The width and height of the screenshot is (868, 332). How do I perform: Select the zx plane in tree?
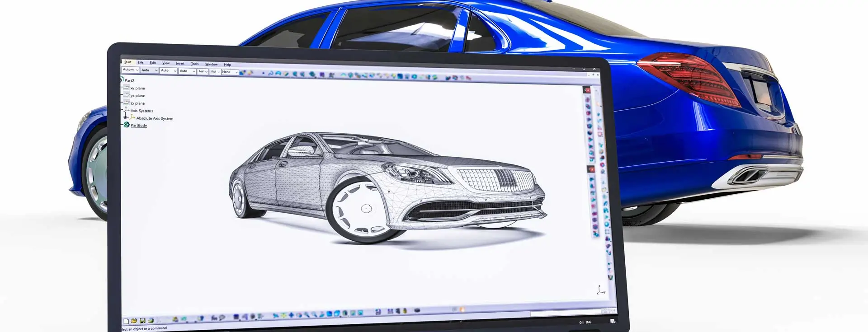pyautogui.click(x=137, y=103)
